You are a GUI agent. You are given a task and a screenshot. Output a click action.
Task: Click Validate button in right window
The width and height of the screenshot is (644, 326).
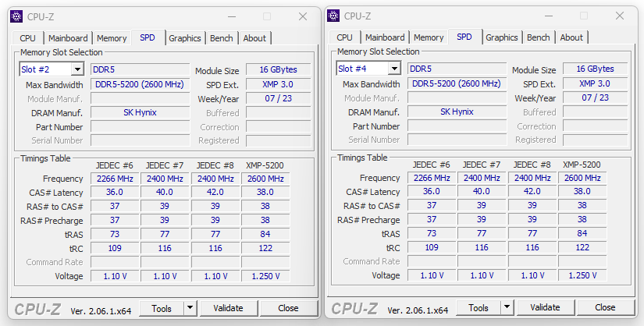pos(546,307)
